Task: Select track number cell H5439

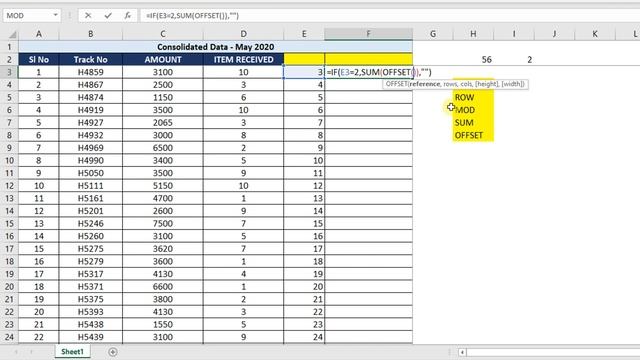Action: click(x=91, y=337)
